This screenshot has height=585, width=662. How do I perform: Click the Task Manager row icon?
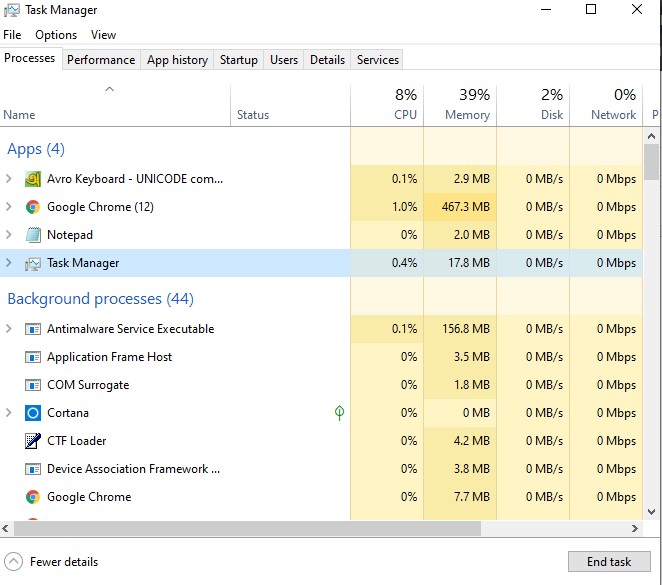click(x=33, y=263)
